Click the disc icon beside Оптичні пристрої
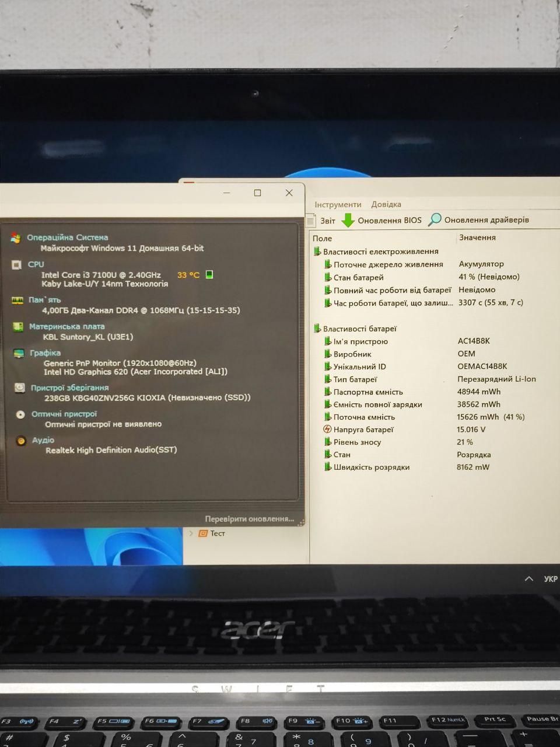This screenshot has height=747, width=560. pyautogui.click(x=20, y=414)
